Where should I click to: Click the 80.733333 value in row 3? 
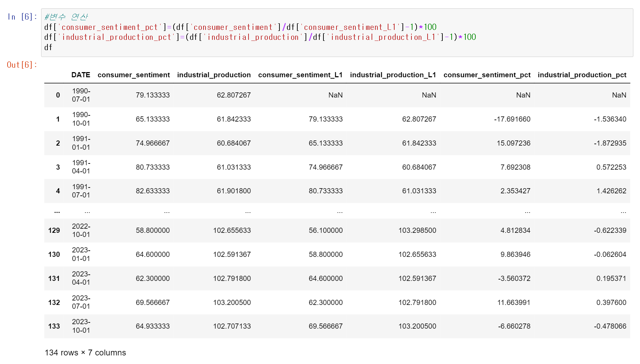tap(153, 167)
